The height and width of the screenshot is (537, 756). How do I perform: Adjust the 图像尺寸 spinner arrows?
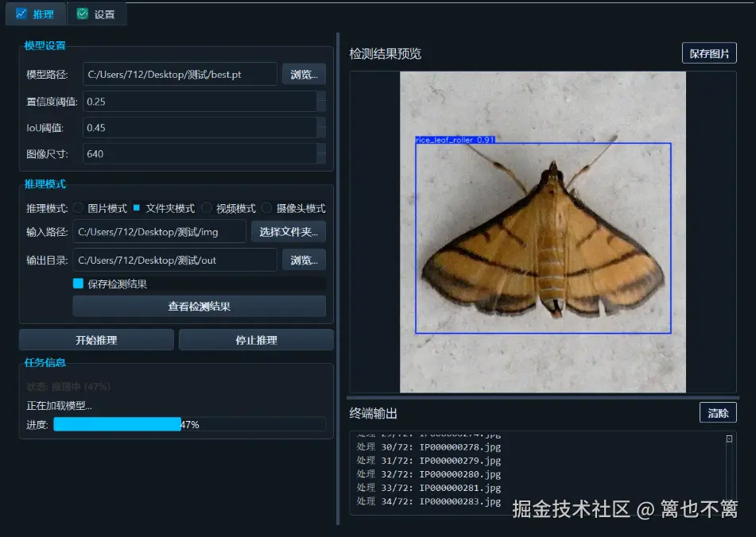[x=321, y=153]
